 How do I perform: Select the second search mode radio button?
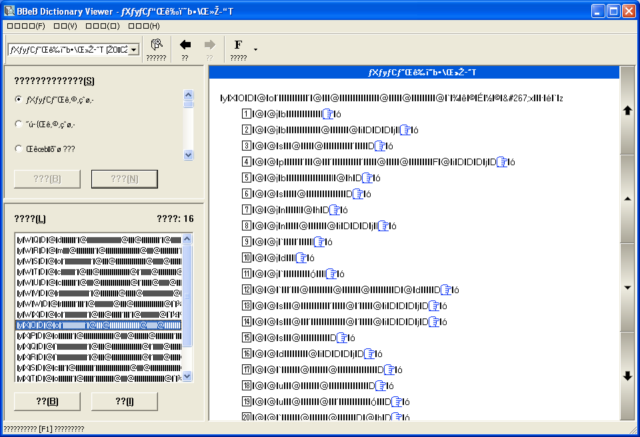[x=18, y=124]
